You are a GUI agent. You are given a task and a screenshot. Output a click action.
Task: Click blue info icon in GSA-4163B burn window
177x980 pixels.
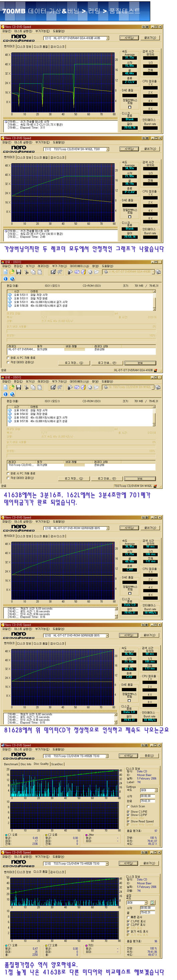coord(5,279)
